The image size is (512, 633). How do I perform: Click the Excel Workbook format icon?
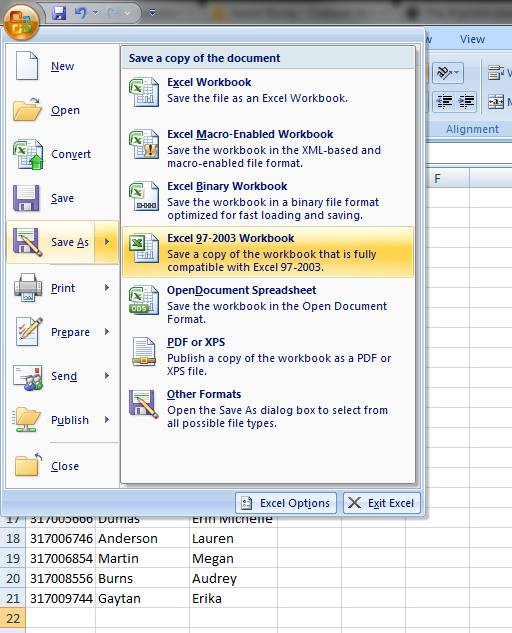coord(144,92)
